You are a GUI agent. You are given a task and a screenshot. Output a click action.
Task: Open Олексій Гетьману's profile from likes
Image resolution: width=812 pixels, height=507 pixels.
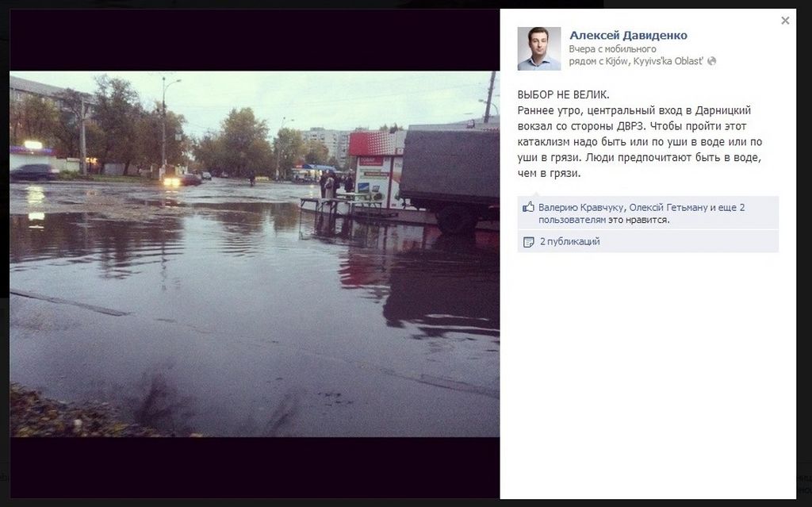point(668,207)
